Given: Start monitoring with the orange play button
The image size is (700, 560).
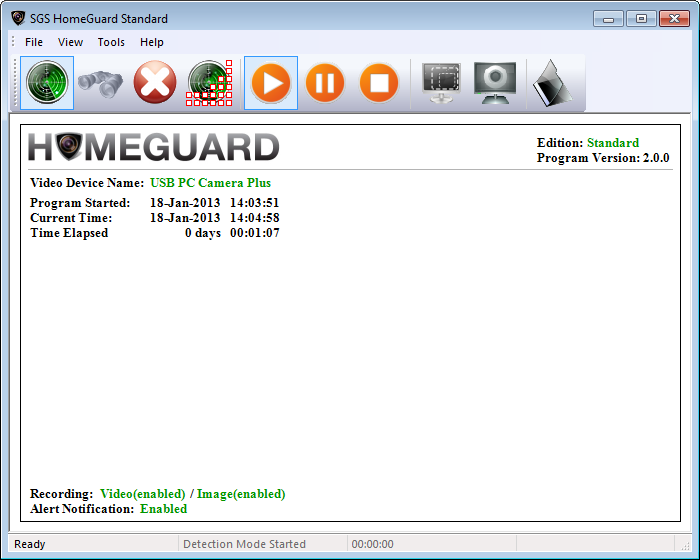Looking at the screenshot, I should pyautogui.click(x=271, y=83).
